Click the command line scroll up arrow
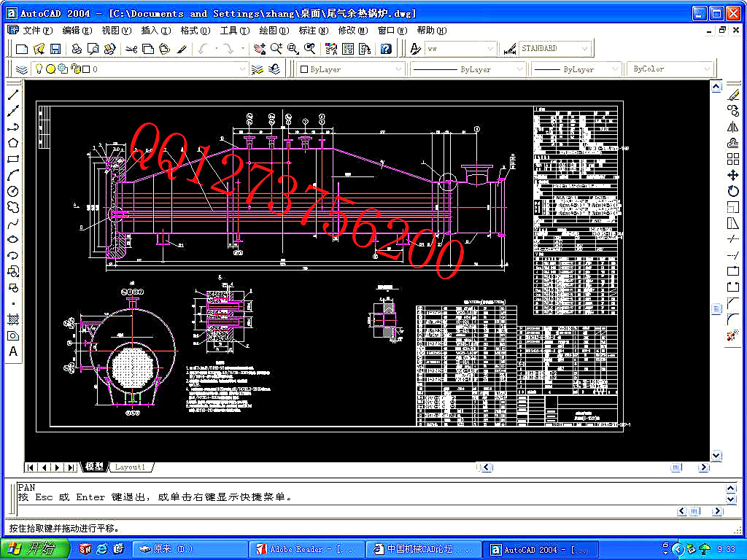 point(731,488)
